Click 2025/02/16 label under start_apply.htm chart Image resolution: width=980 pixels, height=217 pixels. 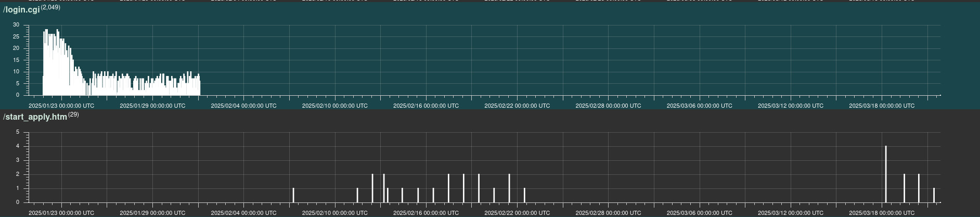[x=426, y=213]
